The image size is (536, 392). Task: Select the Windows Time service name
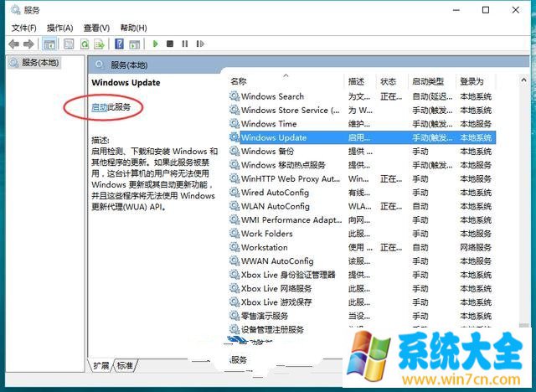[x=269, y=124]
